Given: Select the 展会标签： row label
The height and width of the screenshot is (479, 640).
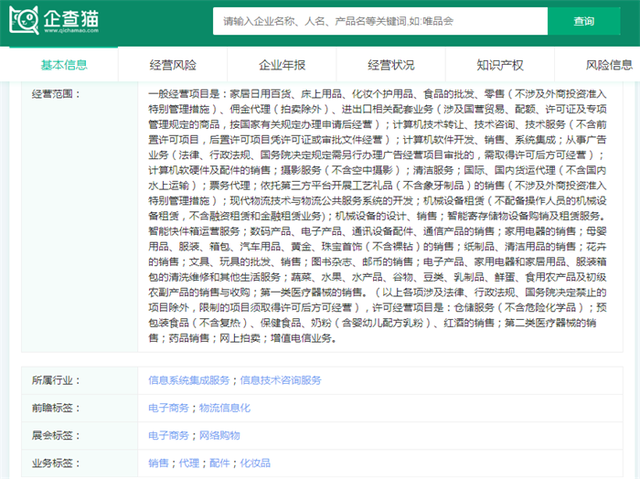Looking at the screenshot, I should pyautogui.click(x=56, y=436).
